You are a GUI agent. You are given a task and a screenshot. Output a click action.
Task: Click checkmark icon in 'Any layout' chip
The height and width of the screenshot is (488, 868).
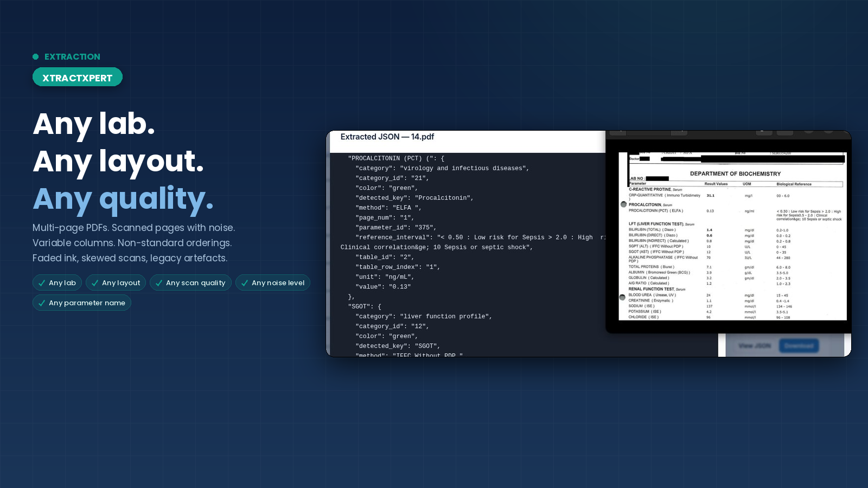pos(95,283)
